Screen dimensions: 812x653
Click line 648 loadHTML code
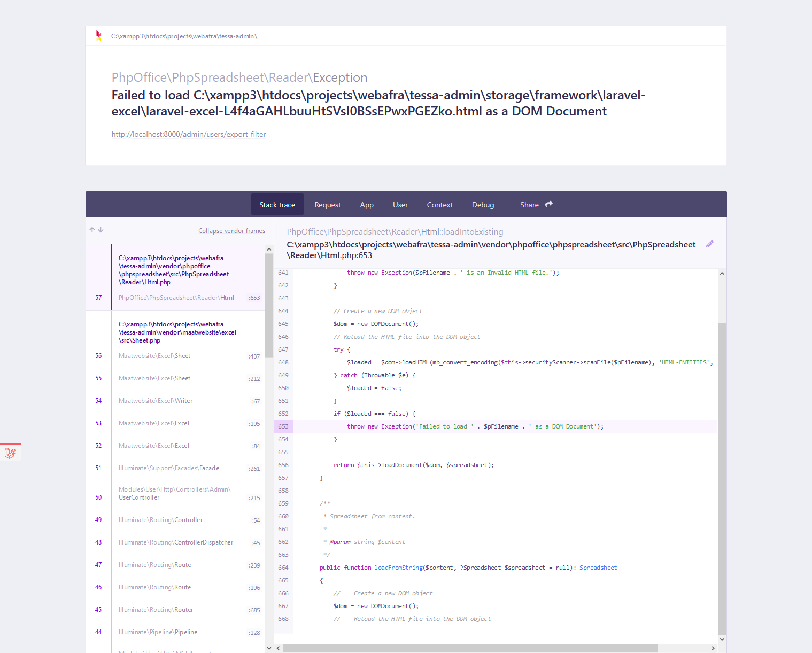tap(529, 362)
